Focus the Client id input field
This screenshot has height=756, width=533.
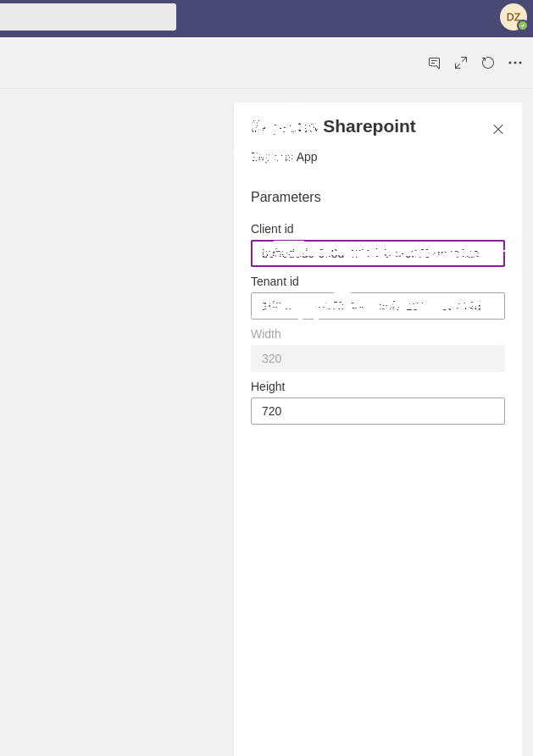click(x=378, y=253)
